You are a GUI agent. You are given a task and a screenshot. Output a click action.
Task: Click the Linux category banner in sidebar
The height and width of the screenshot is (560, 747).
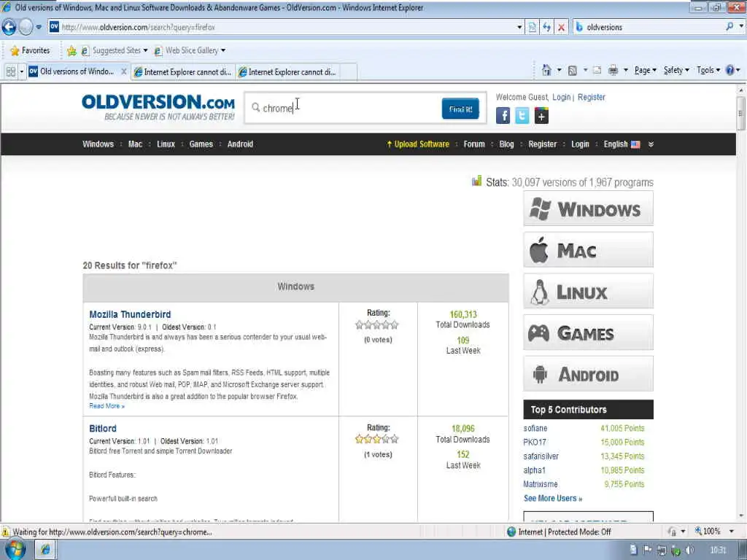tap(589, 292)
